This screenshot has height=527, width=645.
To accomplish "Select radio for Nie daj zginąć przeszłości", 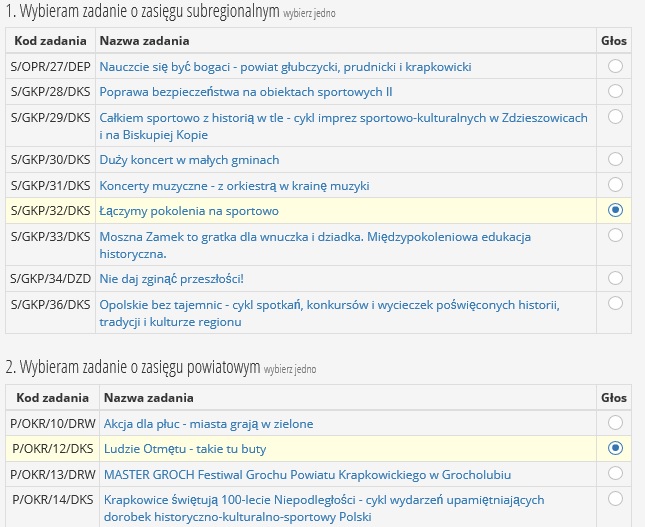I will coord(615,278).
